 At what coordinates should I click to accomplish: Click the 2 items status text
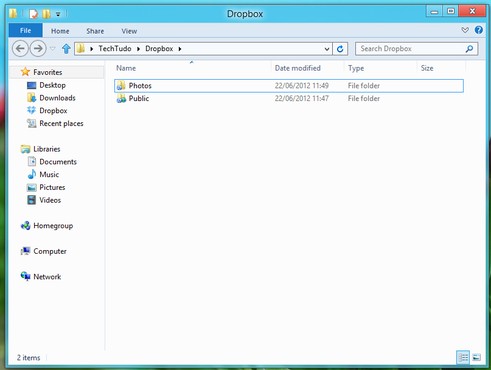[x=28, y=358]
